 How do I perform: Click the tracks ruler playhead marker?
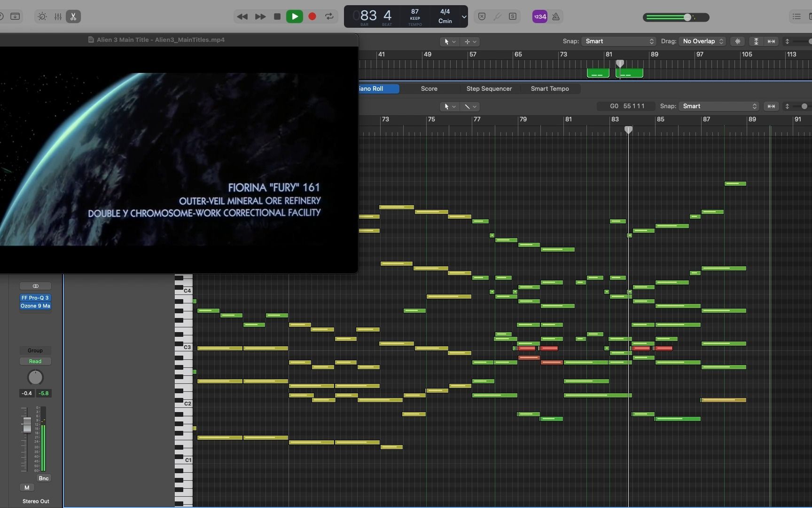tap(620, 63)
